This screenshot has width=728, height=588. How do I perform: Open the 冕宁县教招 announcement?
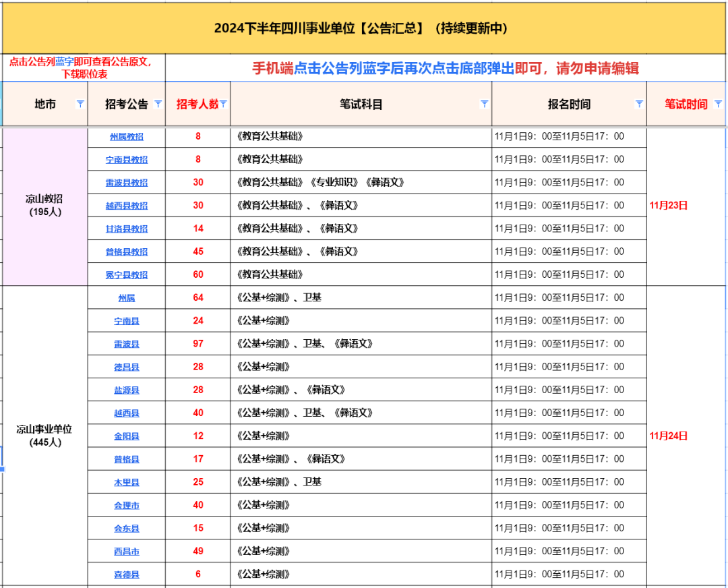tap(127, 275)
